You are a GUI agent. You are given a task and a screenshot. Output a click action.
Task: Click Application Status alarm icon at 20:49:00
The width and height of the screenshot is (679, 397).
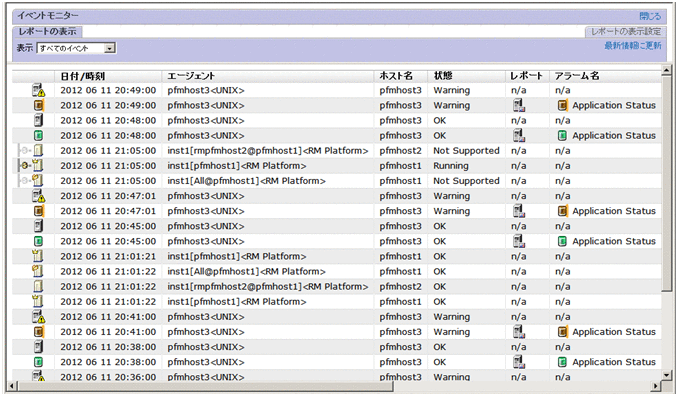[x=562, y=105]
